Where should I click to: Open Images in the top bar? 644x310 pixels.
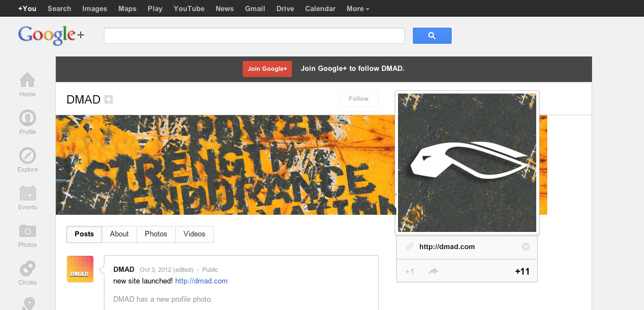click(95, 9)
